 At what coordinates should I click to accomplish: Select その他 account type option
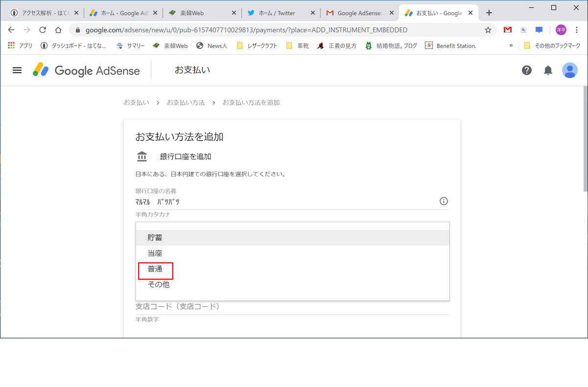(293, 285)
